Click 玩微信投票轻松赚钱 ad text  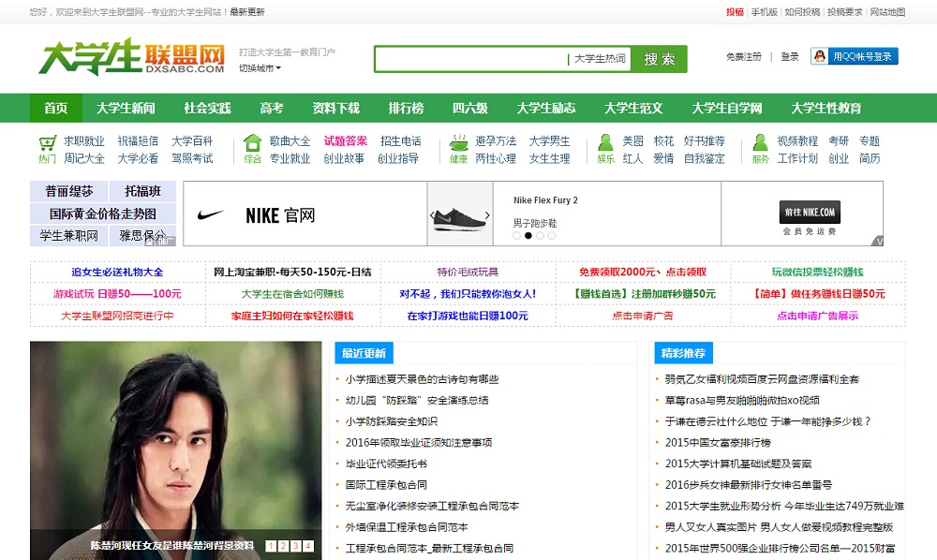(x=817, y=272)
